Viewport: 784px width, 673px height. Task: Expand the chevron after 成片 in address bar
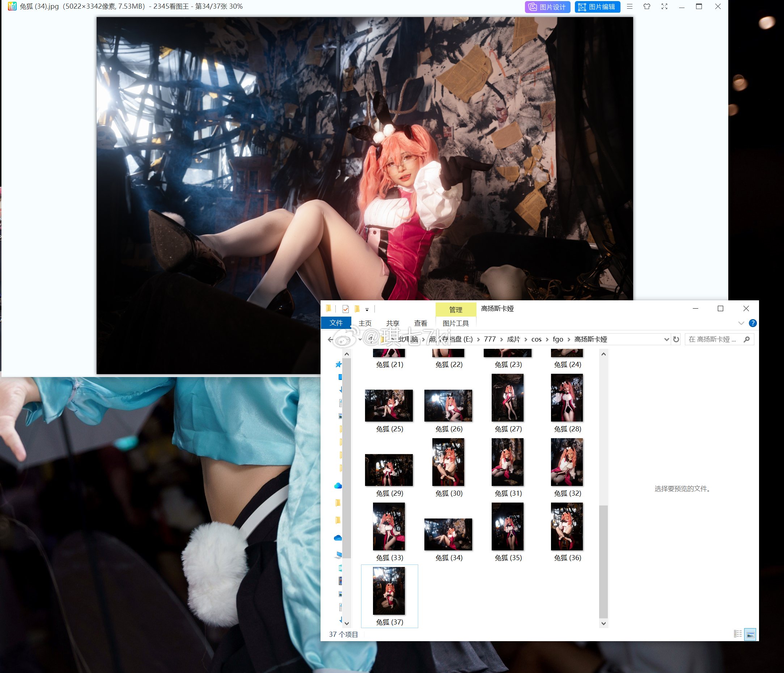click(526, 339)
